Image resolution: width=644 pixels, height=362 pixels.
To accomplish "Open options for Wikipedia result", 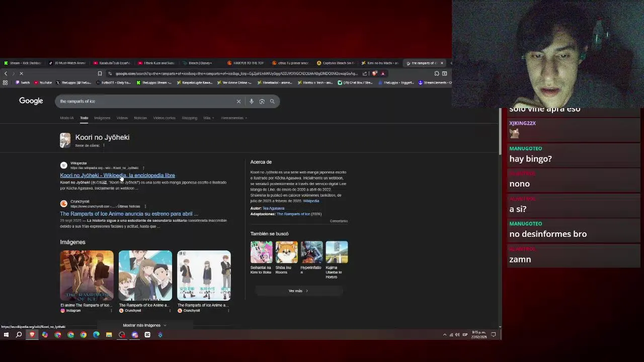I will point(143,168).
